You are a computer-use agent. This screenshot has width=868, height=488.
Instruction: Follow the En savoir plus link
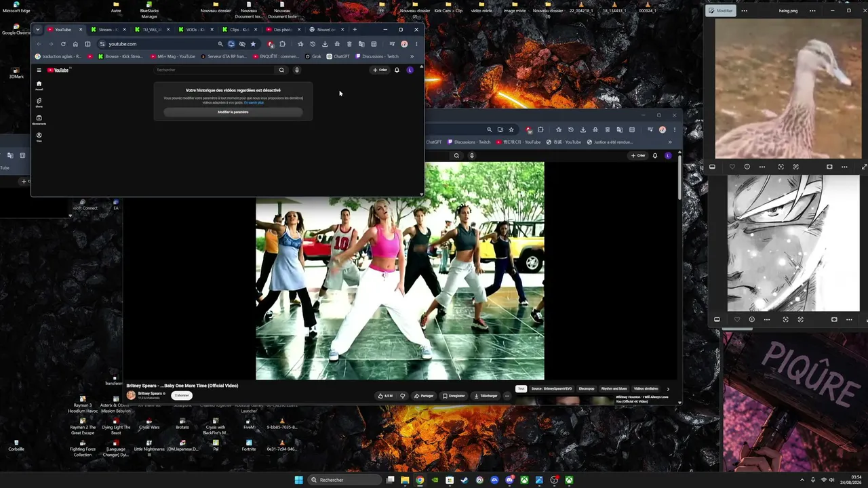tap(254, 102)
